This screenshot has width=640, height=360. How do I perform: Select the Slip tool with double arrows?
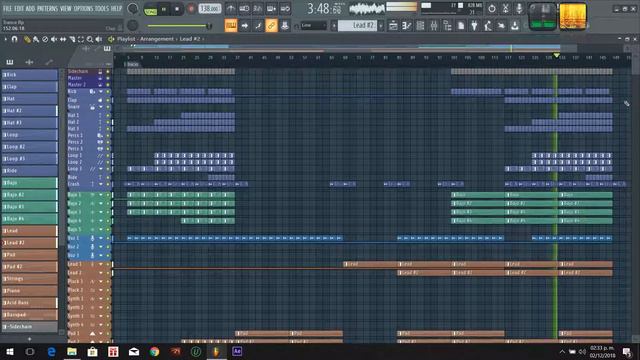63,39
